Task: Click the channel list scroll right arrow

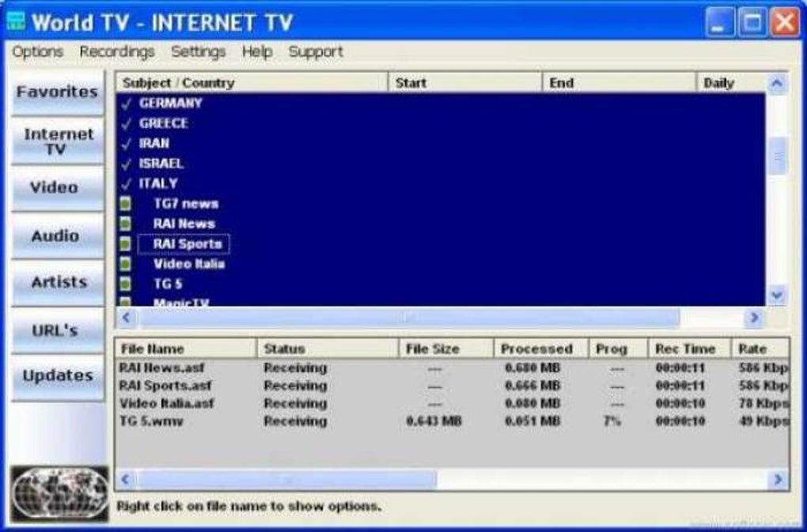Action: 754,318
